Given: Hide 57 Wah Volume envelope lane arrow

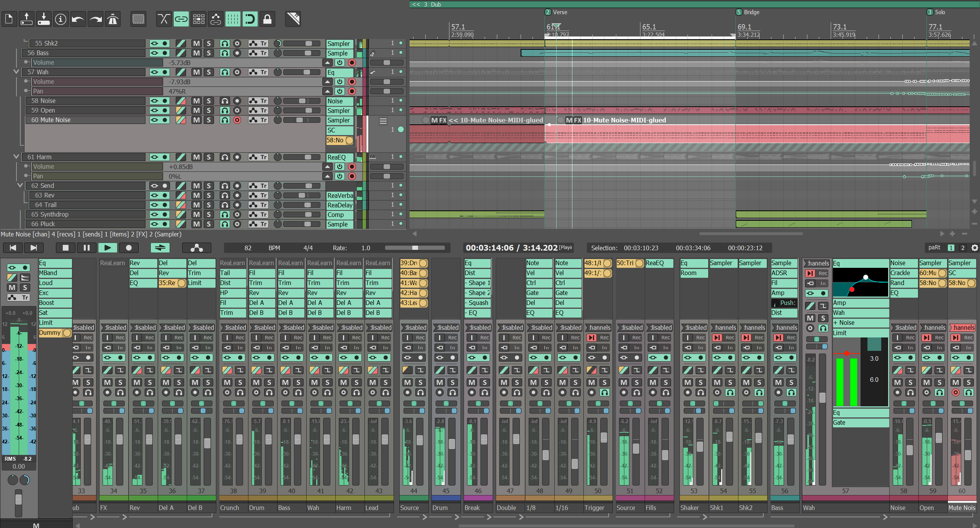Looking at the screenshot, I should (327, 81).
